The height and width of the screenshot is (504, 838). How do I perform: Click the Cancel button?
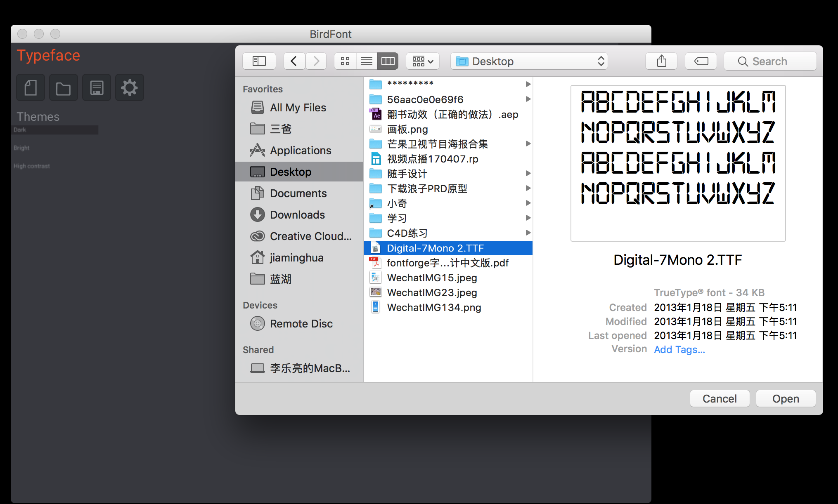tap(720, 398)
